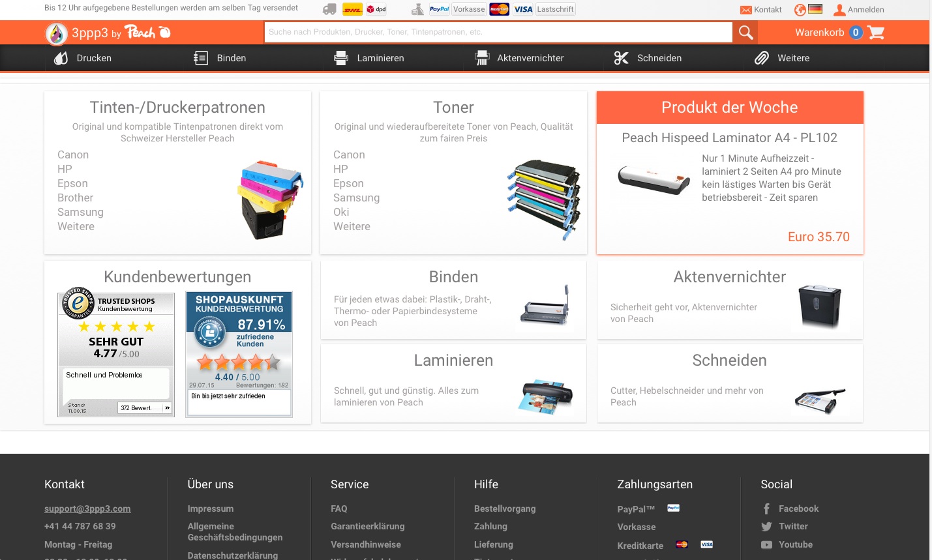The image size is (932, 560).
Task: Click the dpd shipping logo
Action: pyautogui.click(x=376, y=10)
